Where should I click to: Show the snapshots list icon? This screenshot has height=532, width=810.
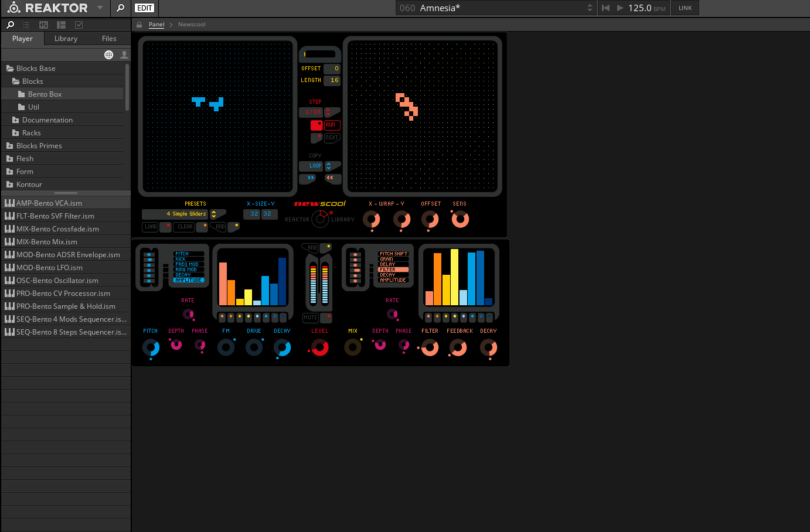point(26,25)
